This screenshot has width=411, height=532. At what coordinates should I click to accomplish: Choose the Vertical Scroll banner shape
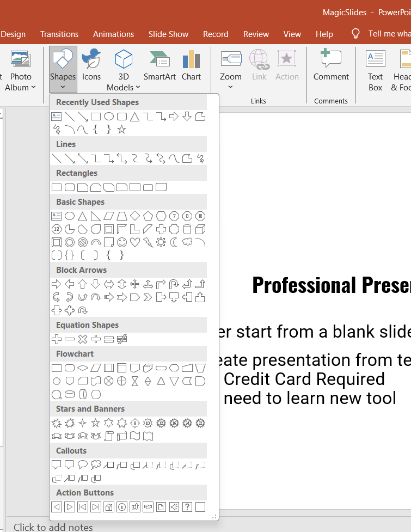pos(108,436)
